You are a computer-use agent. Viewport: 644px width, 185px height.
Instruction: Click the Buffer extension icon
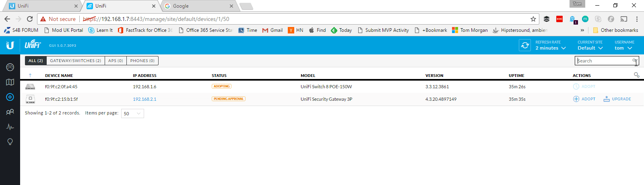(547, 19)
